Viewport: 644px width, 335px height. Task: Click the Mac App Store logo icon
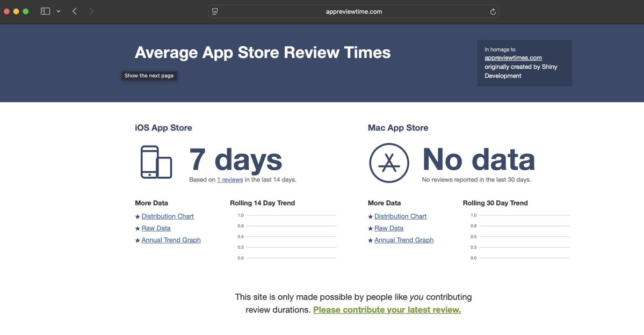[389, 163]
